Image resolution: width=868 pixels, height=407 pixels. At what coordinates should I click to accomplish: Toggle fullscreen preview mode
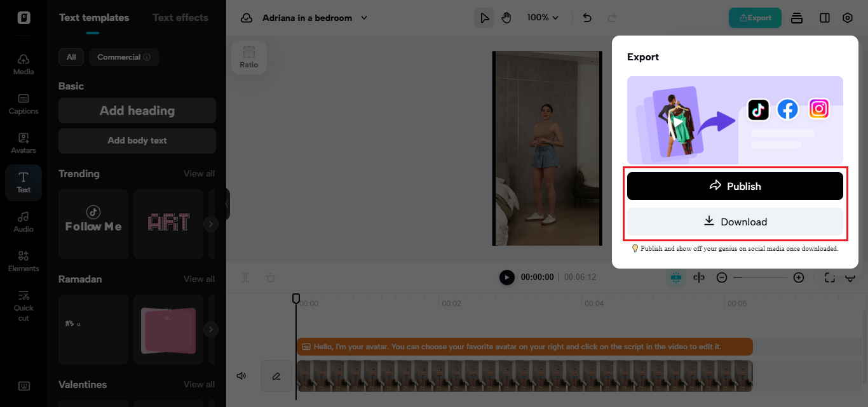click(x=829, y=277)
